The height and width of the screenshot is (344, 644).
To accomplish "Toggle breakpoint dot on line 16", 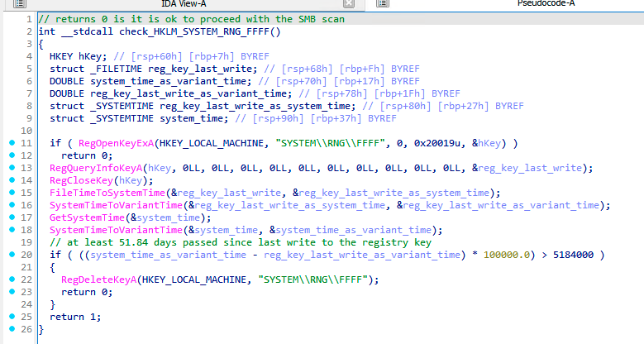I will [x=12, y=205].
